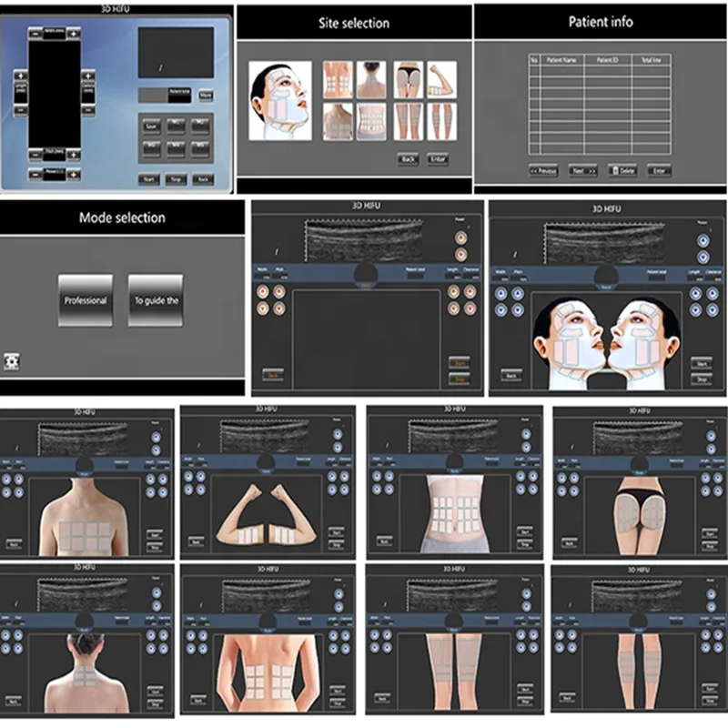Click the Patient Name column header
Image resolution: width=728 pixels, height=728 pixels.
(561, 60)
